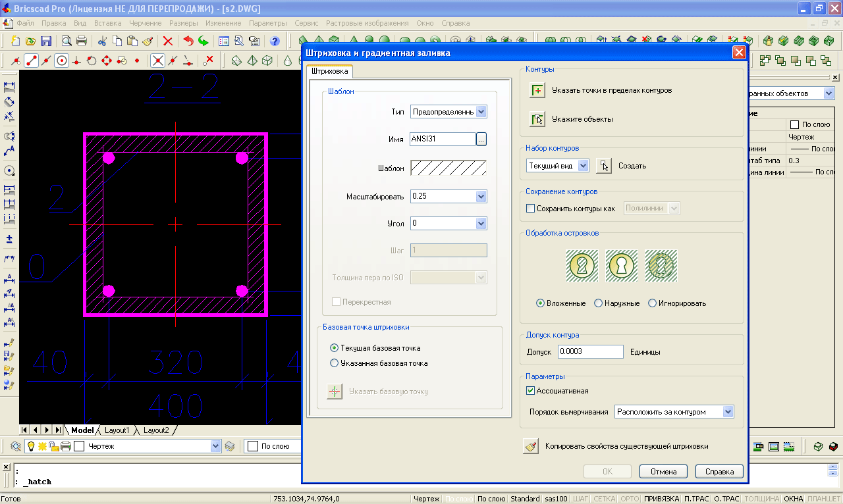Screen dimensions: 843x504
Task: Expand the 'Масштабировать' scale dropdown
Action: click(x=481, y=196)
